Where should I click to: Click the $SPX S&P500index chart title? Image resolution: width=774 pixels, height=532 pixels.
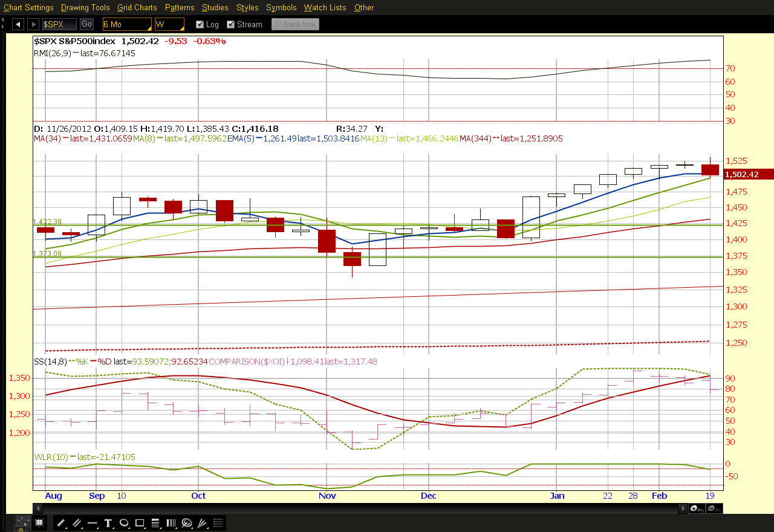tap(75, 41)
